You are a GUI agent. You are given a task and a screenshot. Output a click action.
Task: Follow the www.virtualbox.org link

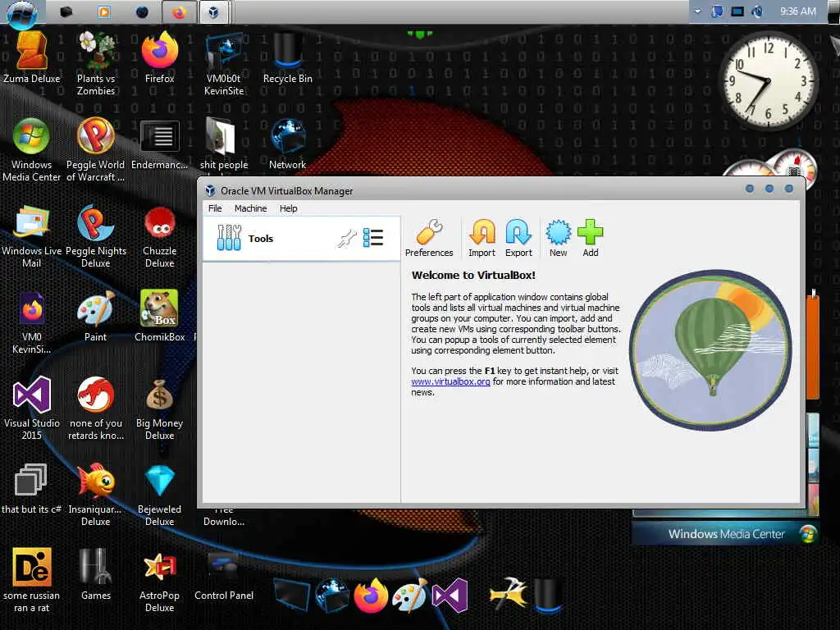(x=450, y=381)
